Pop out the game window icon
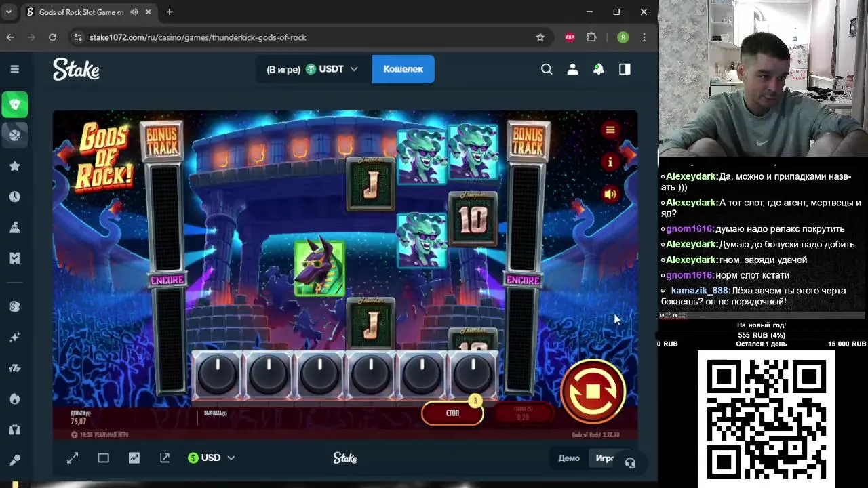Image resolution: width=868 pixels, height=488 pixels. 165,458
